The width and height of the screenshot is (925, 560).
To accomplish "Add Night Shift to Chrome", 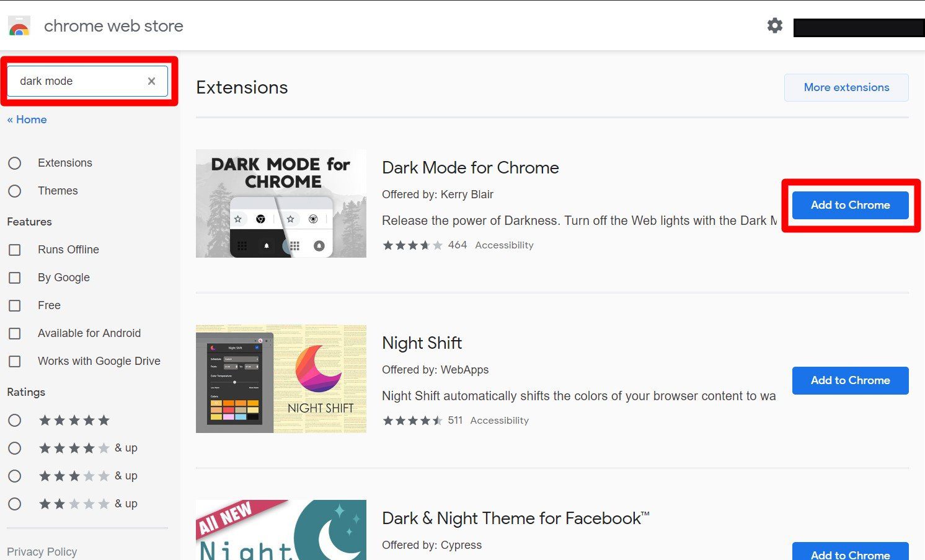I will click(850, 380).
